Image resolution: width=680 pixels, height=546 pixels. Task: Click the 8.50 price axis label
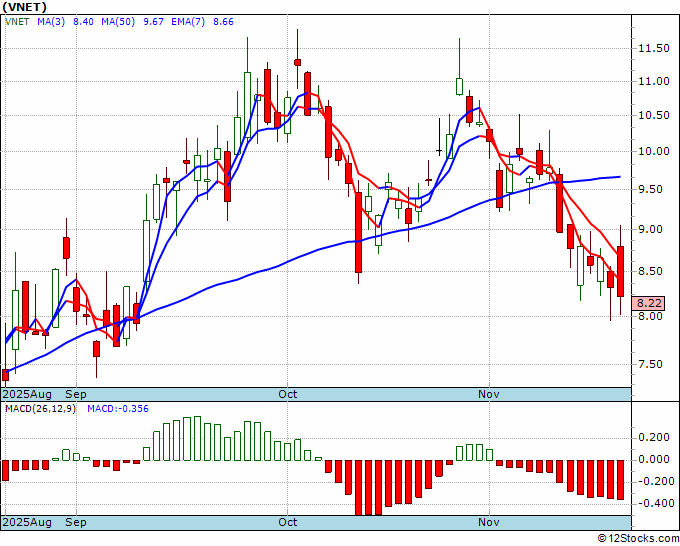pos(651,271)
